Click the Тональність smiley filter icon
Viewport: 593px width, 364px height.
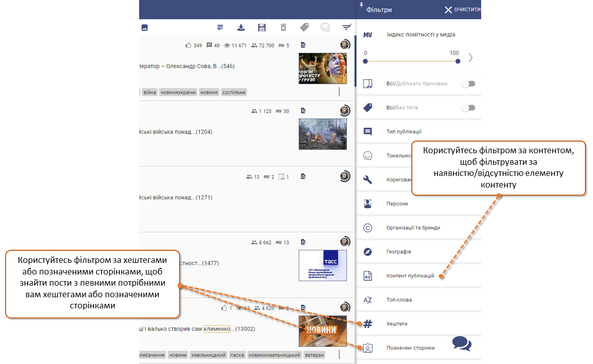[x=368, y=156]
